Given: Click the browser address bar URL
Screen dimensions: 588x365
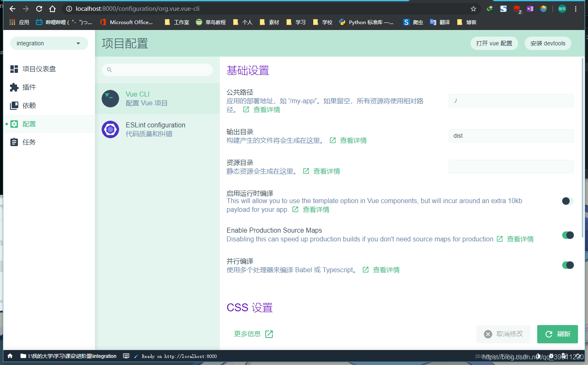Looking at the screenshot, I should 137,9.
